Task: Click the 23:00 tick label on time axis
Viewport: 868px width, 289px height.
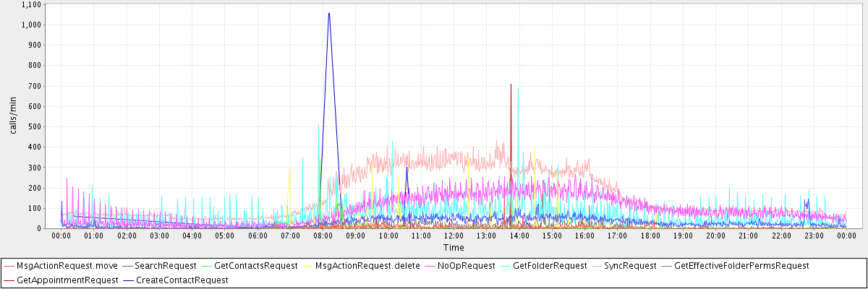Action: 814,236
